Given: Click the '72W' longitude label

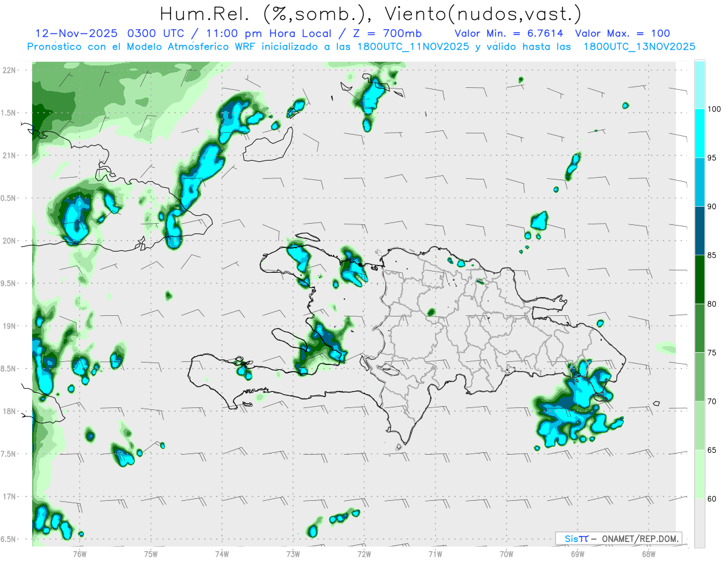Looking at the screenshot, I should 364,553.
